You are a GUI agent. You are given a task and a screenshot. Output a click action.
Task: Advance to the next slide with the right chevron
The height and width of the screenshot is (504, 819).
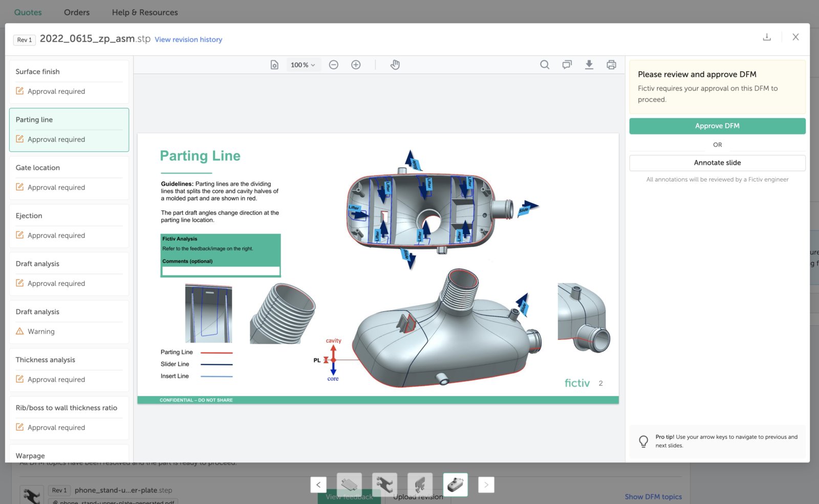486,484
